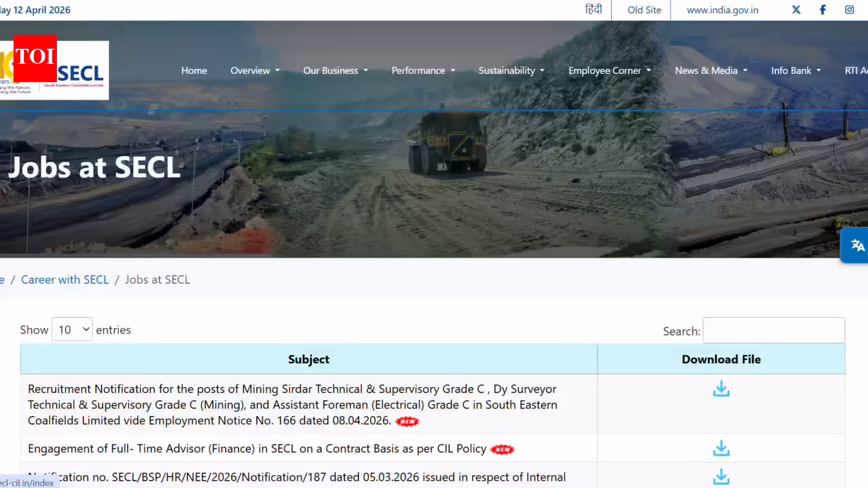Go to the Home menu item

[x=194, y=70]
